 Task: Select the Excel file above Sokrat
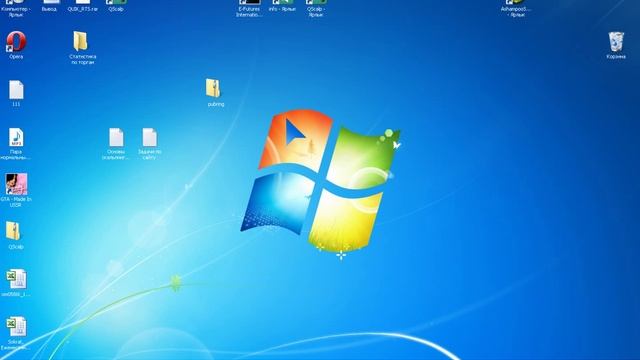pos(16,282)
